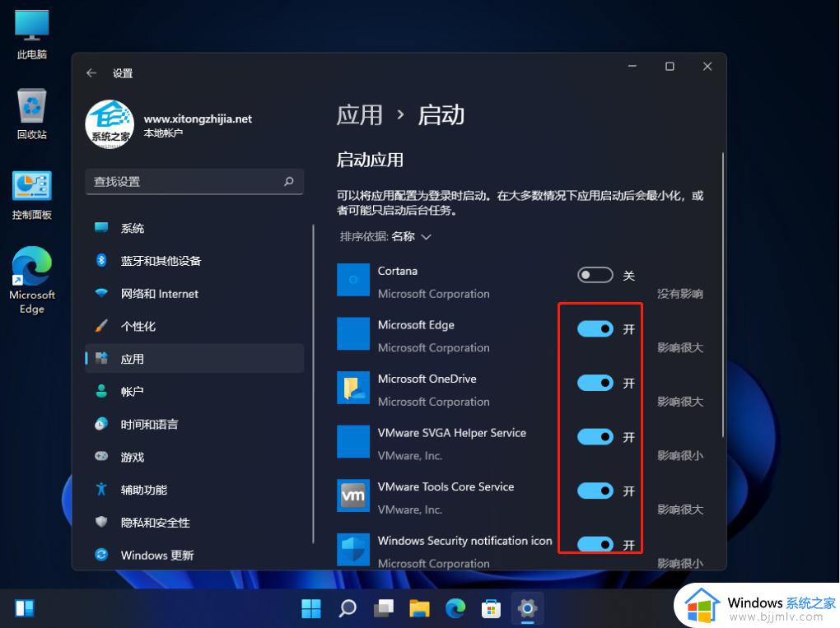Launch Edge from the taskbar
This screenshot has height=628, width=840.
pos(455,608)
